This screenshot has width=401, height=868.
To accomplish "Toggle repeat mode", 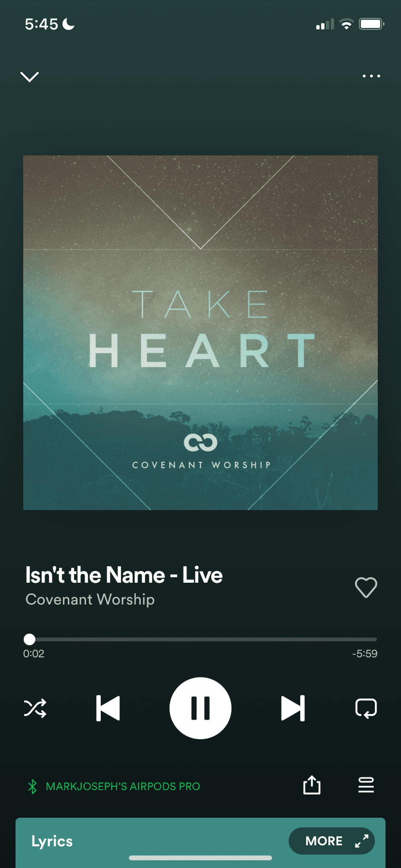I will 366,708.
